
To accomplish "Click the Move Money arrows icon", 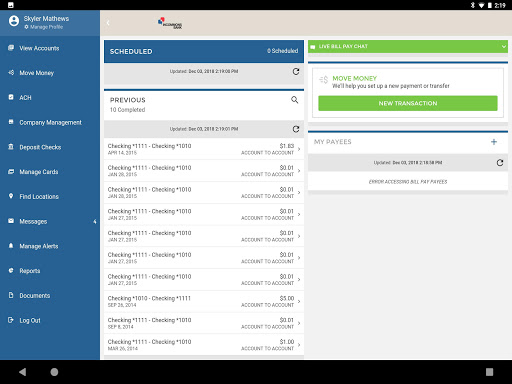I will click(11, 72).
